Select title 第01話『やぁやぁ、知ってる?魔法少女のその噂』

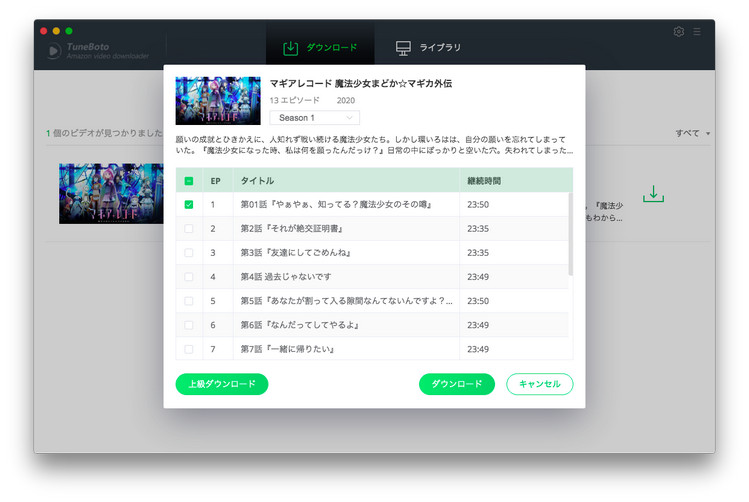(336, 204)
